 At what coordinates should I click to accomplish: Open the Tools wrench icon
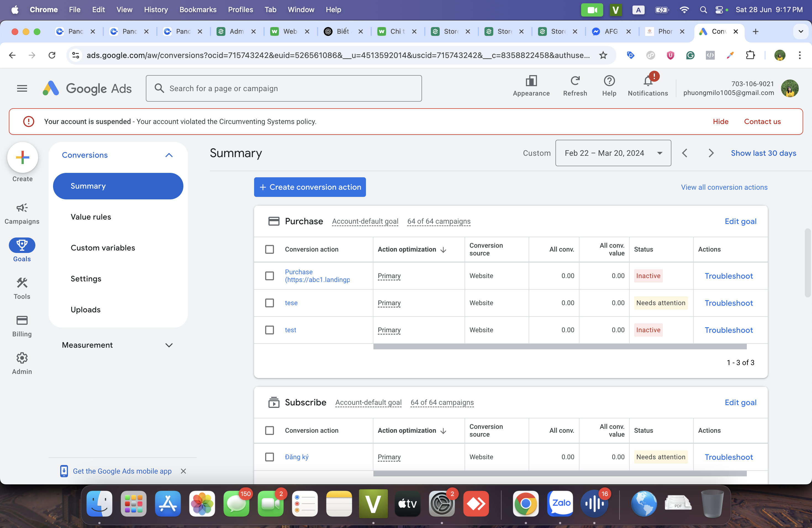click(22, 283)
